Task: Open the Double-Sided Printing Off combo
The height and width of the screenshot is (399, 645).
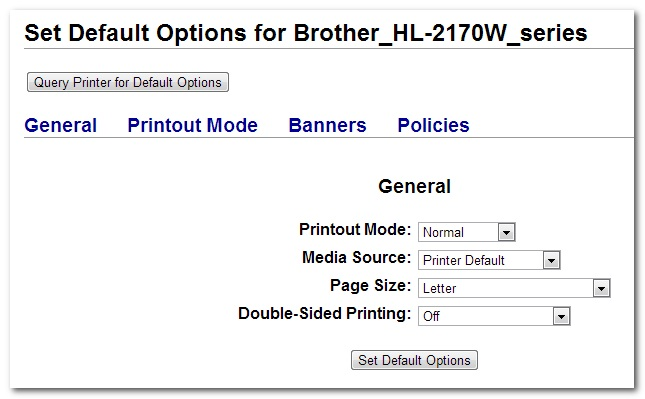Action: [494, 316]
